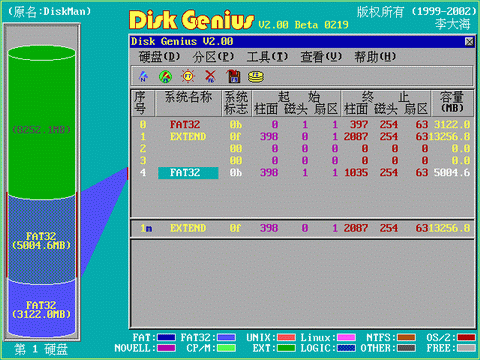The height and width of the screenshot is (360, 480).
Task: Select the highlighted FAT32 entry in row 4
Action: (x=188, y=173)
